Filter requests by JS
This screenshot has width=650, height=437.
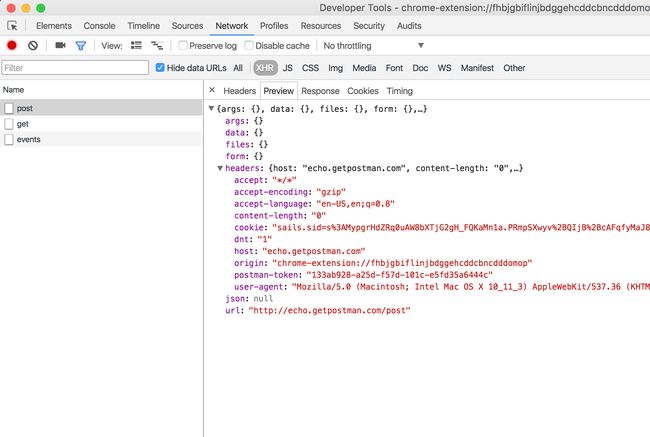click(288, 68)
